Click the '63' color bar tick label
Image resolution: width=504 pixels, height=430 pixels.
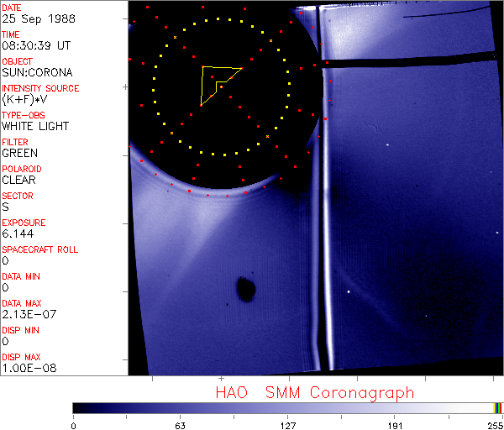(180, 424)
